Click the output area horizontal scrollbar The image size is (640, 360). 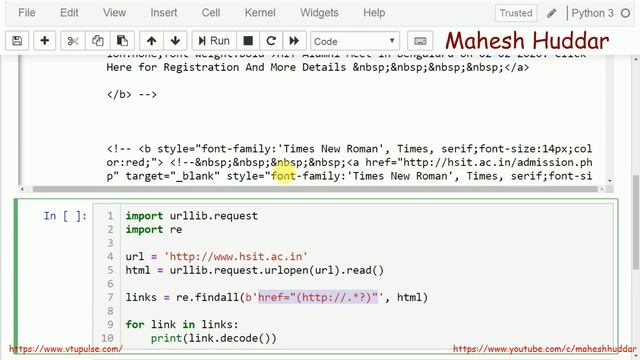tap(315, 189)
